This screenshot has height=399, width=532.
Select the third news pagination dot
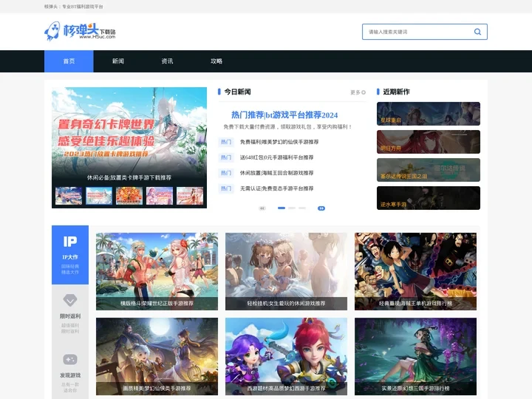coord(302,208)
